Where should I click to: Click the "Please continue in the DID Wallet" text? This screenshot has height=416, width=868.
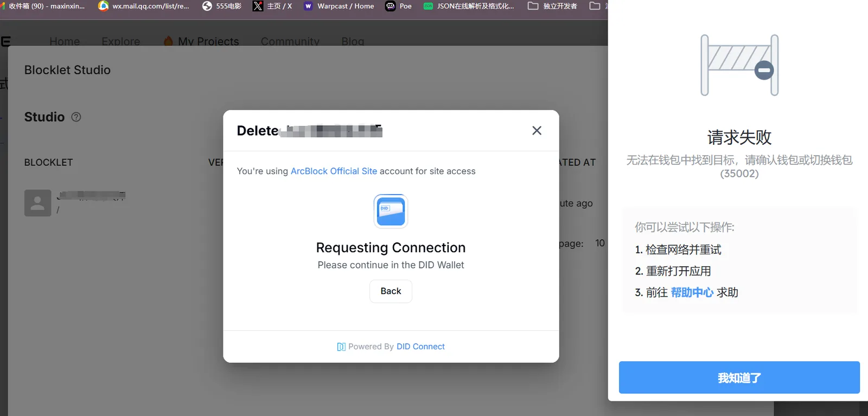coord(391,265)
